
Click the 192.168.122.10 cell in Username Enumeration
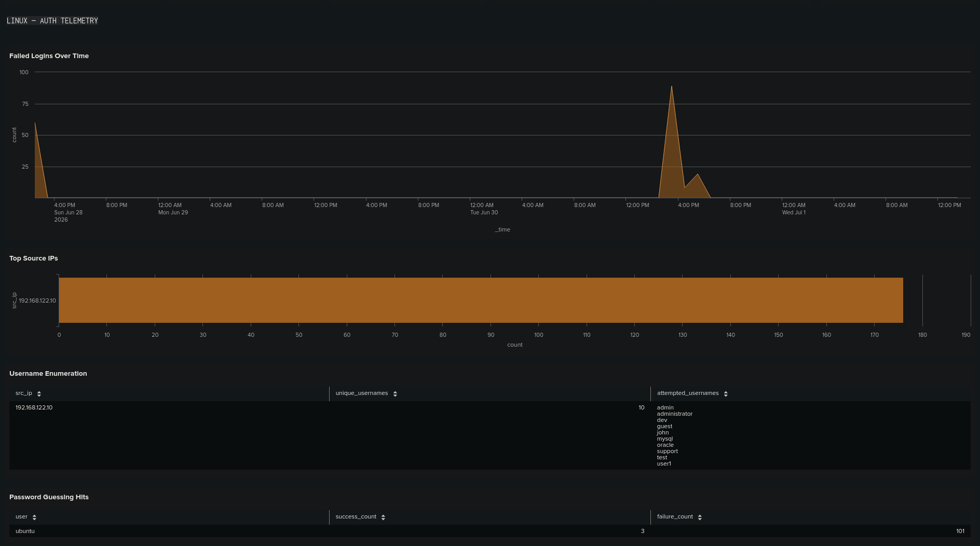click(x=34, y=407)
